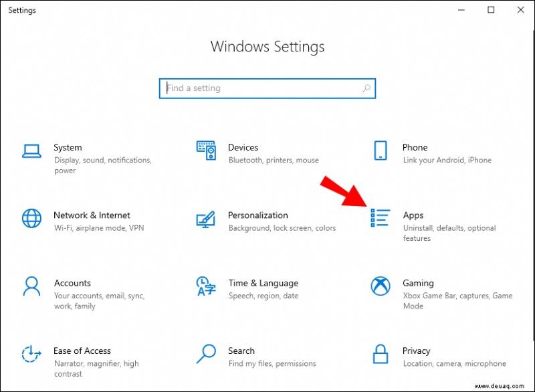Click 'Location, camera, microphone' text

[x=455, y=364]
